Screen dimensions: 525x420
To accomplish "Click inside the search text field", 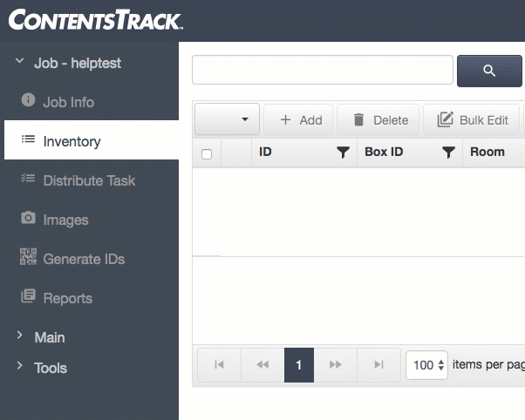I will click(x=323, y=70).
